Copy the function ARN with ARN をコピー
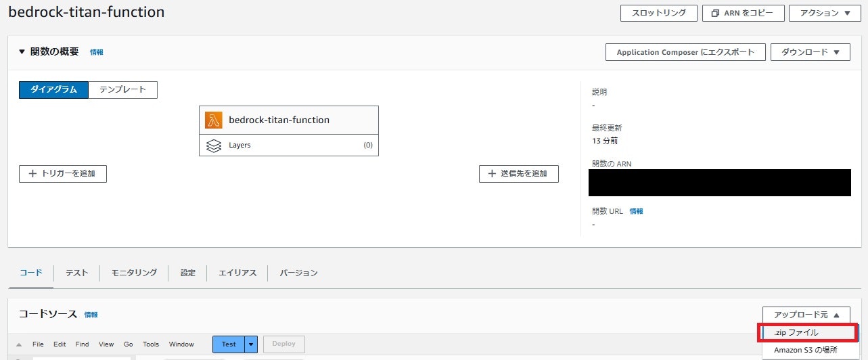 pyautogui.click(x=744, y=13)
